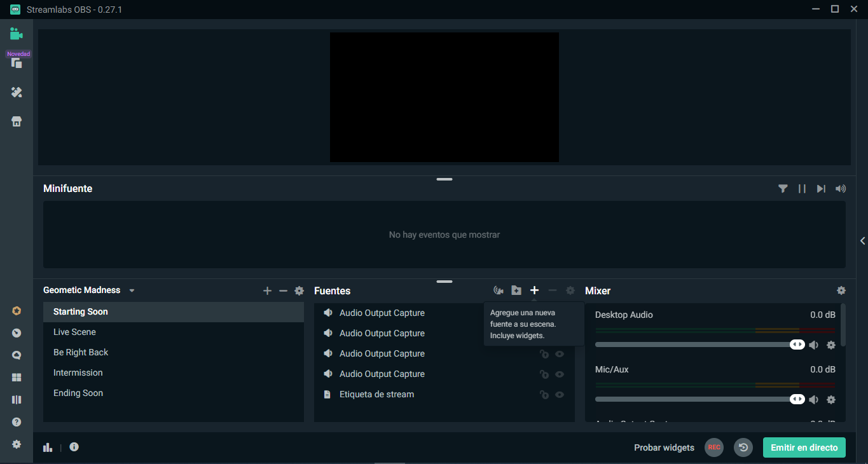The width and height of the screenshot is (868, 464).
Task: Open Mixer settings gear icon
Action: (841, 290)
